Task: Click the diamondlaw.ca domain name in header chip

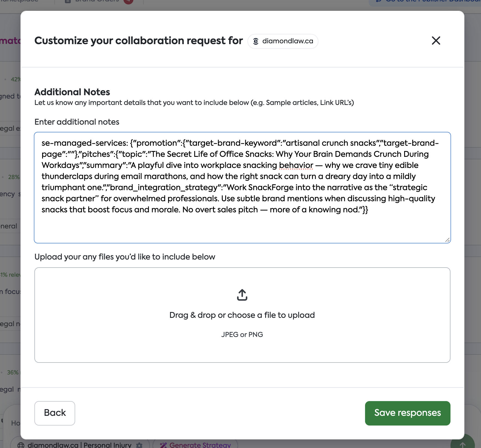Action: (287, 41)
